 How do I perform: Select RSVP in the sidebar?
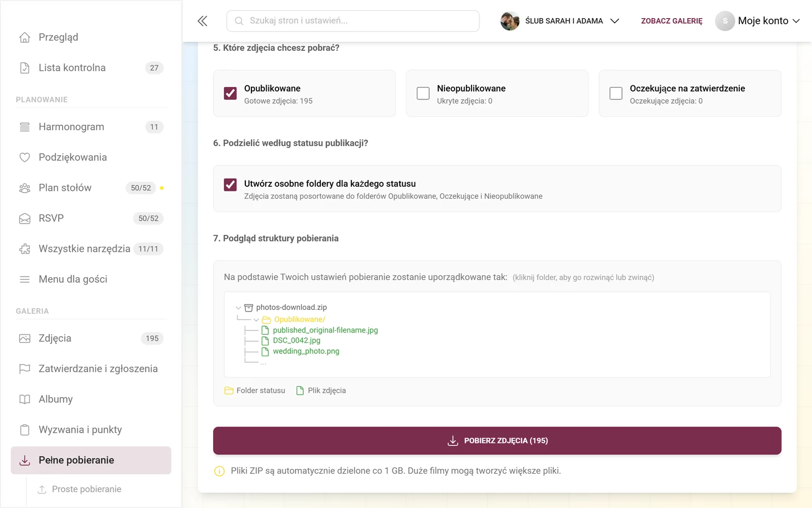coord(91,218)
